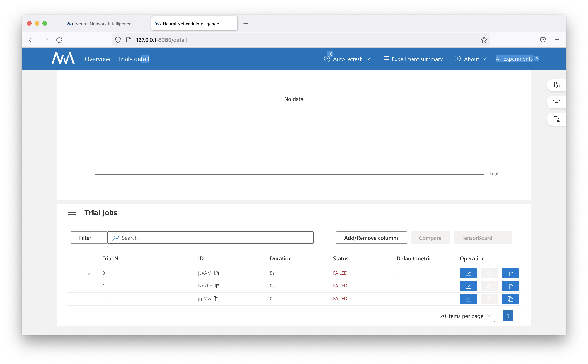Bookmark page with star icon

click(x=484, y=40)
